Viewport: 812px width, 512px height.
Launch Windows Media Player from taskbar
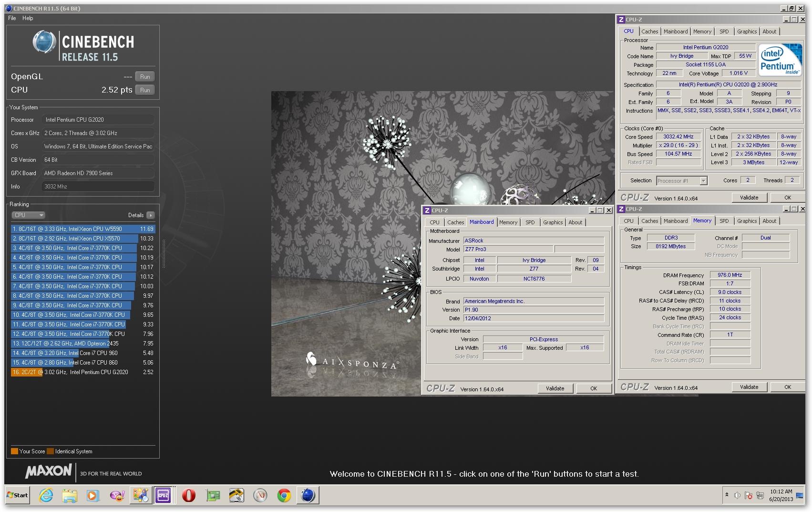[x=93, y=495]
